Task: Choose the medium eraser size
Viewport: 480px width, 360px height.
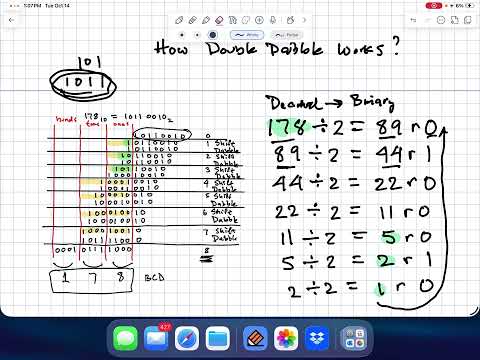Action: tap(197, 35)
